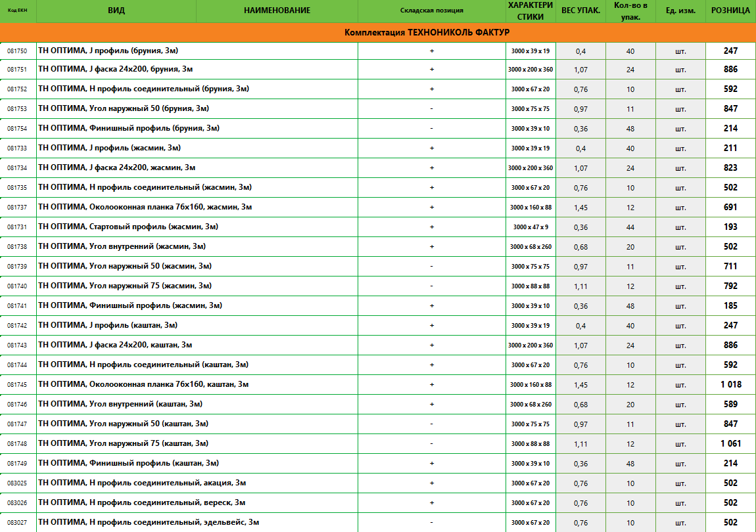Select the 'ВИД' column header
756x532 pixels.
[x=116, y=10]
